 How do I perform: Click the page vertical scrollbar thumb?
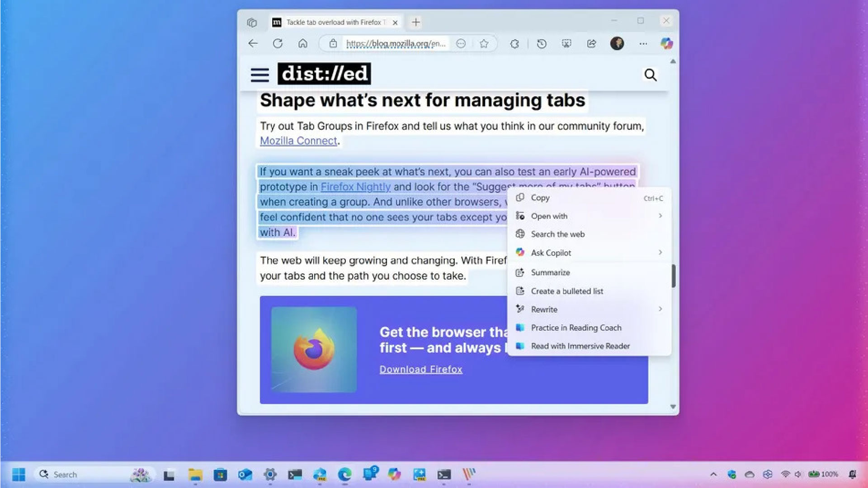673,276
